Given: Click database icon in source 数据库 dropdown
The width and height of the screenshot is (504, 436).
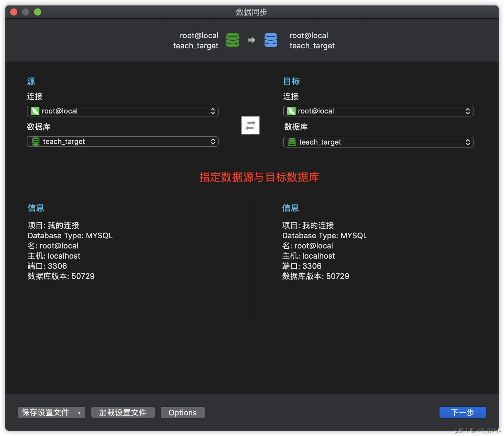Looking at the screenshot, I should pos(36,142).
